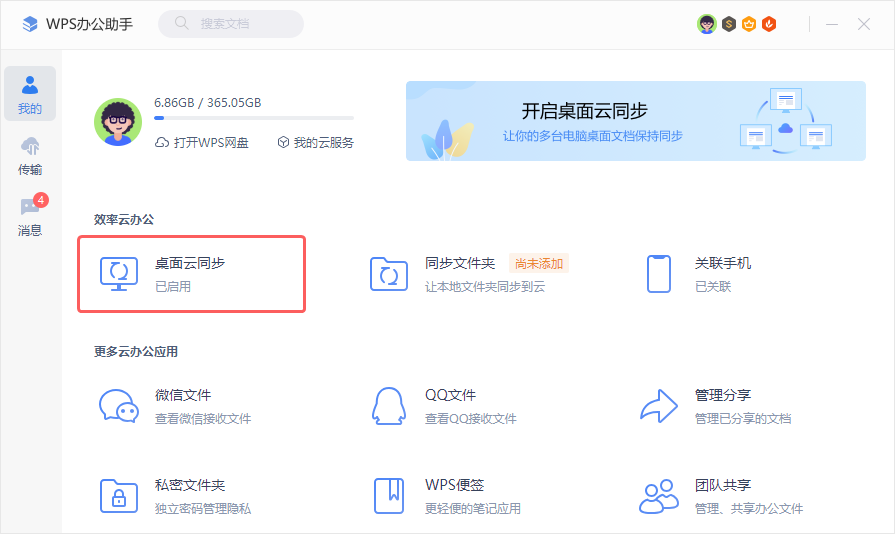Click the 尚未添加 orange tag
The image size is (895, 534).
pyautogui.click(x=539, y=264)
